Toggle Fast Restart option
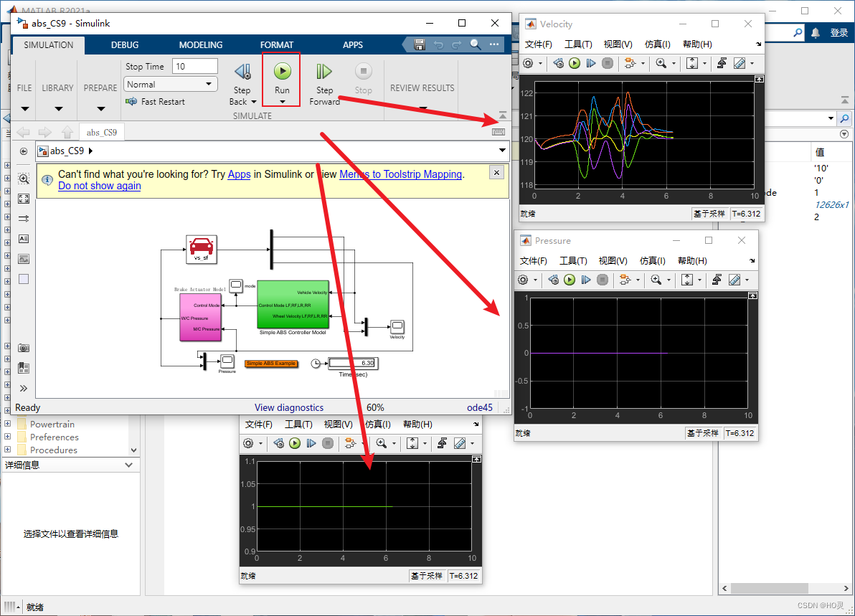 [x=156, y=101]
